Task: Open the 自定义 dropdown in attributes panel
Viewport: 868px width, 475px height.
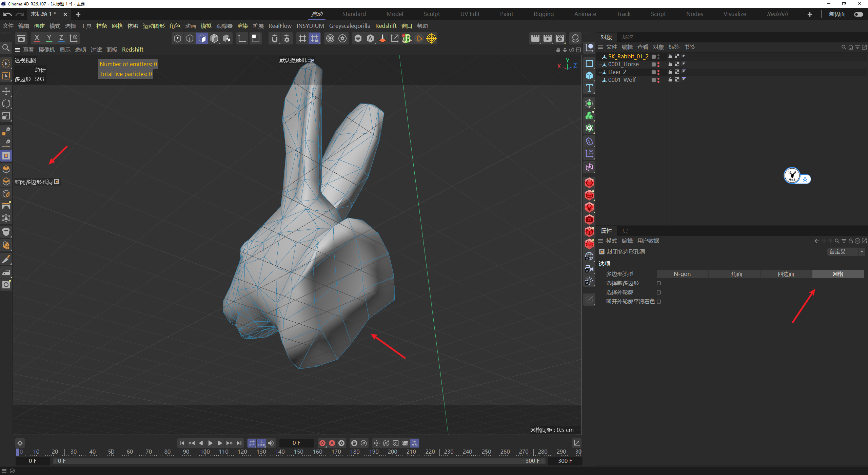Action: pos(846,252)
